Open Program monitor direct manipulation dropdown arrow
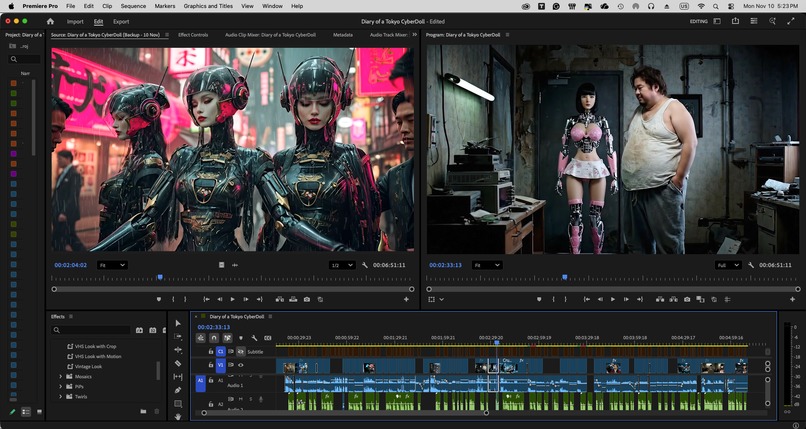 pos(442,299)
